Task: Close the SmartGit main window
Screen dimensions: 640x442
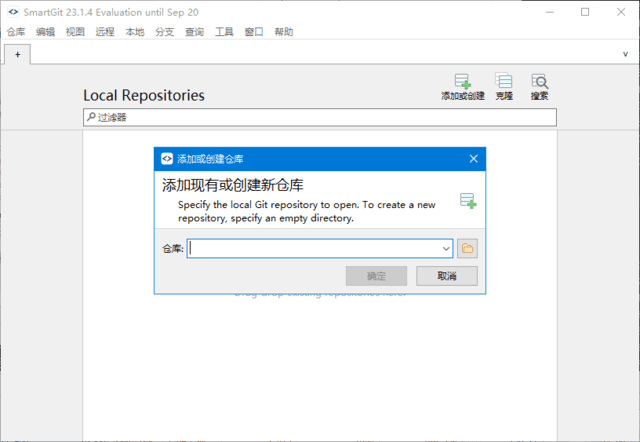Action: (621, 12)
